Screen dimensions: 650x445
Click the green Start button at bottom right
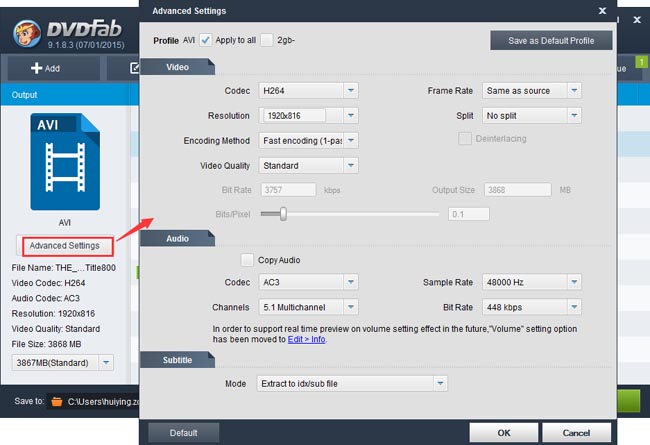[x=629, y=401]
